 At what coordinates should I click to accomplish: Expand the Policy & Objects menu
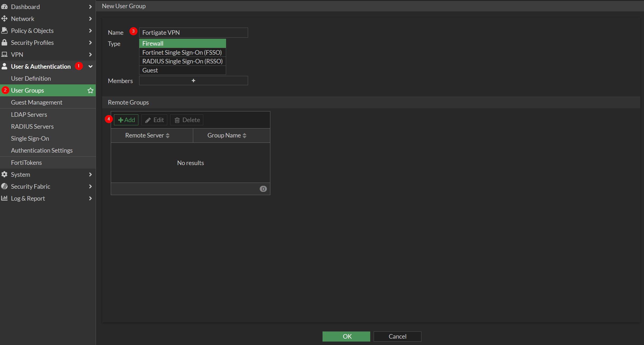pos(90,31)
